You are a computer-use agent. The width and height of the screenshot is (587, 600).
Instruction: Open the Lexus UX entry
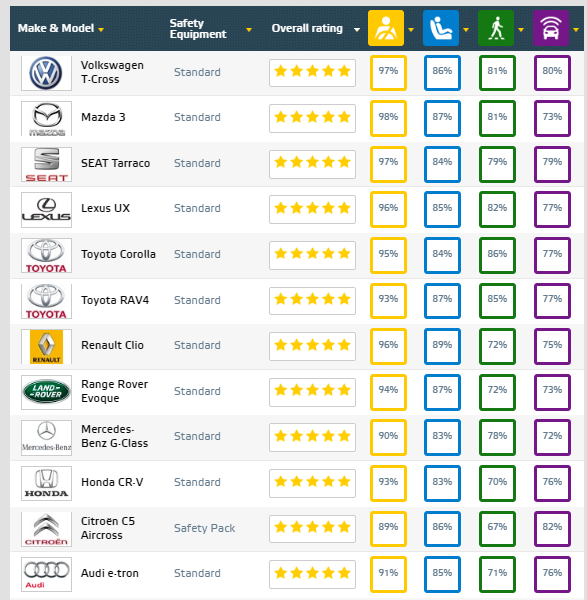pyautogui.click(x=105, y=208)
